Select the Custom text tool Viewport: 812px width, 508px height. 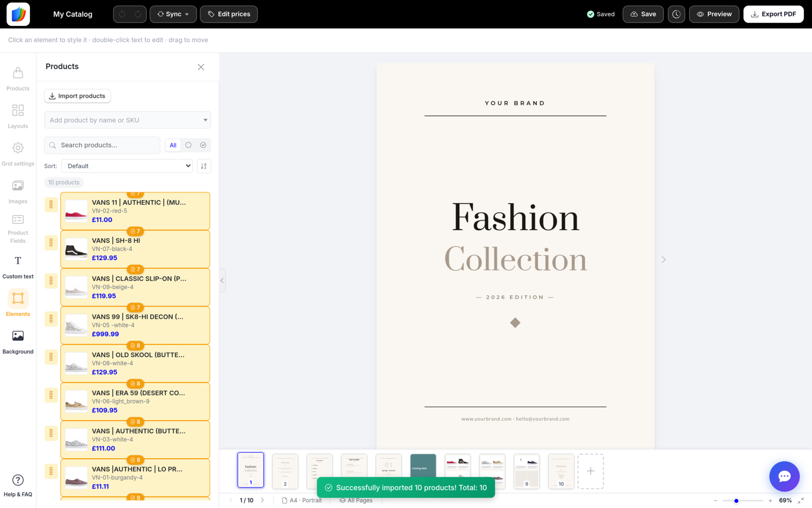point(18,267)
